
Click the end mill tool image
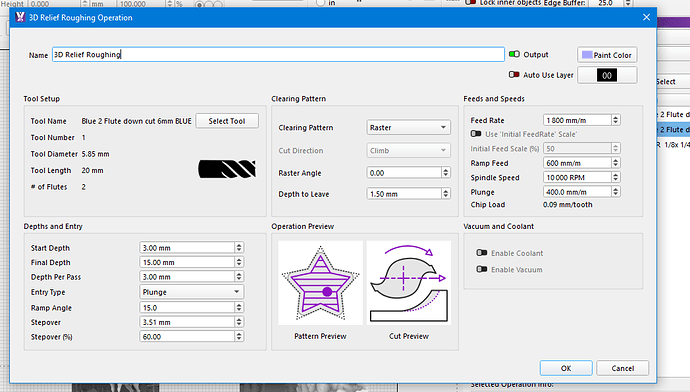click(227, 169)
